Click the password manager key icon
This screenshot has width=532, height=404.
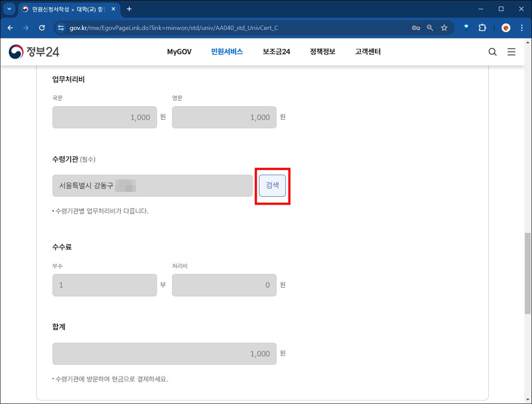(416, 27)
